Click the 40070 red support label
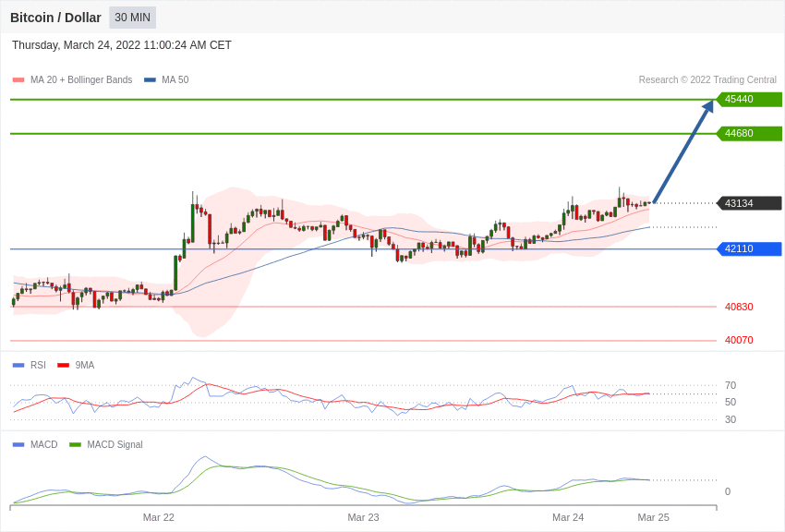This screenshot has height=532, width=785. pos(739,341)
